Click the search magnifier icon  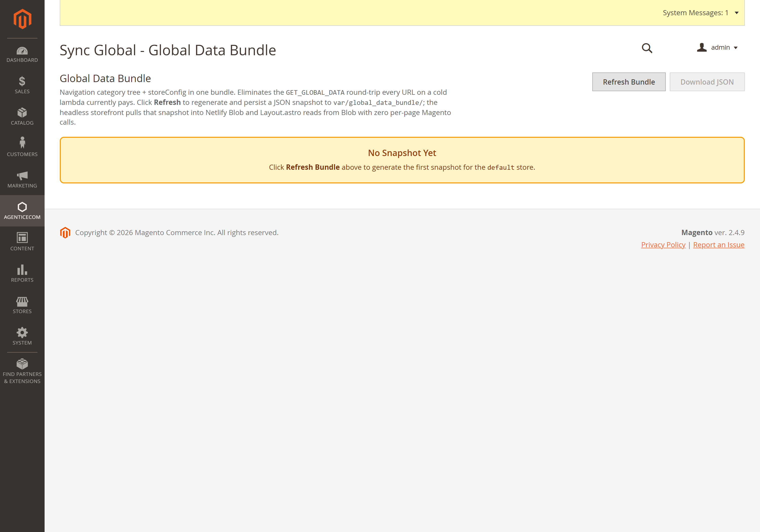pos(647,48)
